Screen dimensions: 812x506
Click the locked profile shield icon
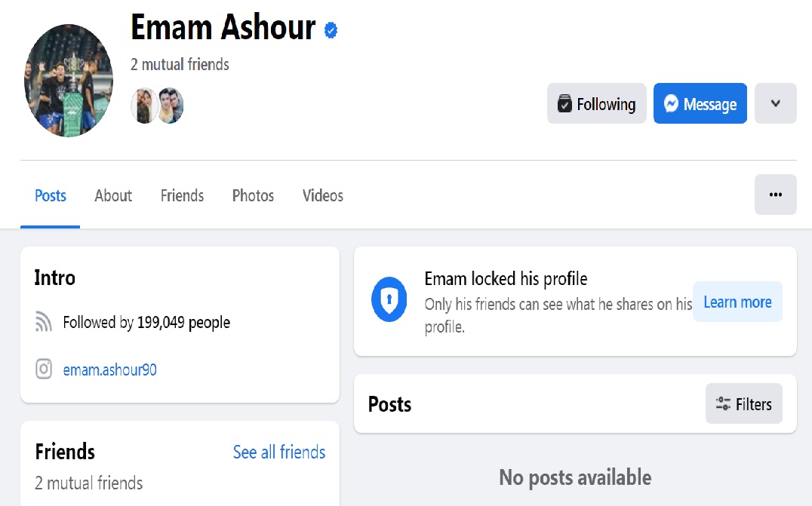pyautogui.click(x=389, y=300)
